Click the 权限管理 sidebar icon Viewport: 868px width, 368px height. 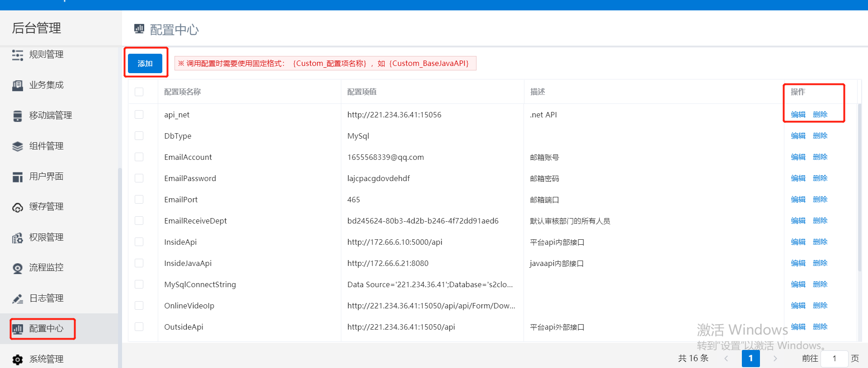[x=18, y=238]
